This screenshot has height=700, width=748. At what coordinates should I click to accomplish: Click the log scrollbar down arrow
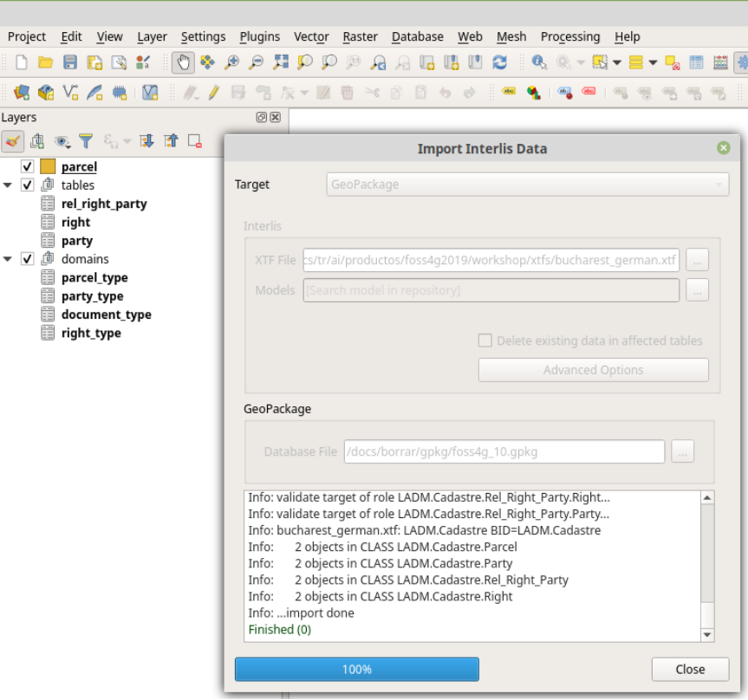click(x=707, y=635)
